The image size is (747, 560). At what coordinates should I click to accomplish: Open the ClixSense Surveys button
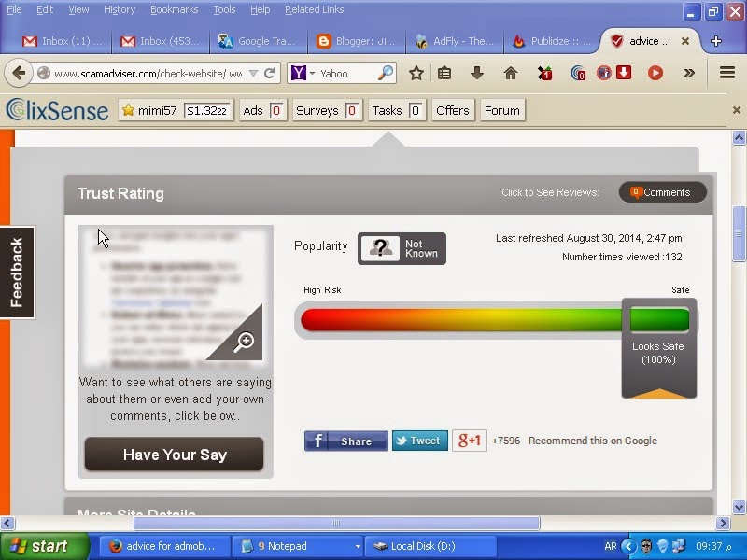[328, 110]
